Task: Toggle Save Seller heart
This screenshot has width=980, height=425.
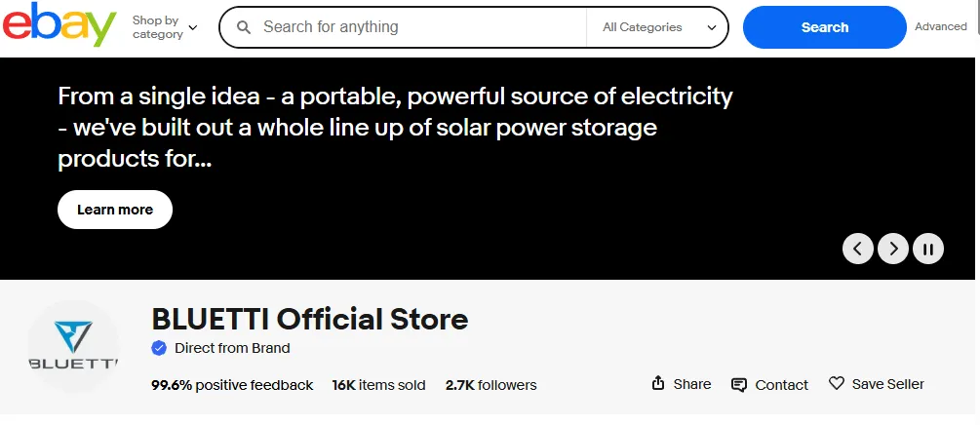Action: [876, 384]
